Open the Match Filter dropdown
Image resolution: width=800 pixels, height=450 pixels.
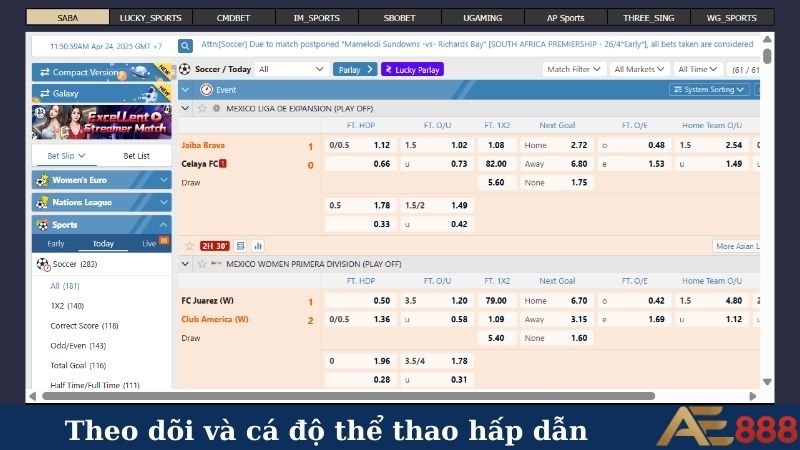point(573,69)
